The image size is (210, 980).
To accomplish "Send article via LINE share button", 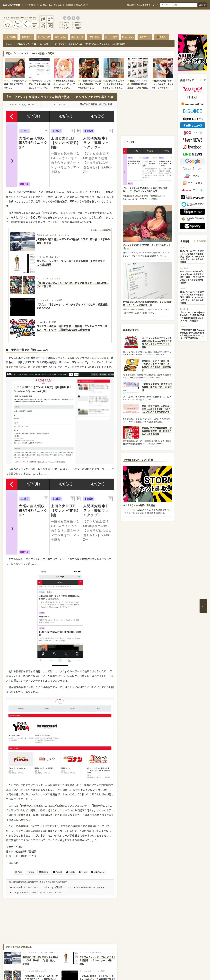I will tap(98, 872).
